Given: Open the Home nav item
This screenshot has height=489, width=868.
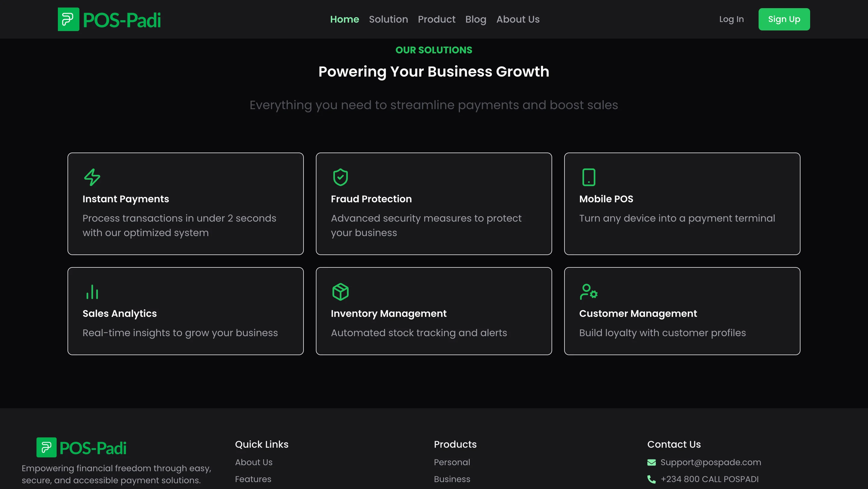Looking at the screenshot, I should (344, 20).
